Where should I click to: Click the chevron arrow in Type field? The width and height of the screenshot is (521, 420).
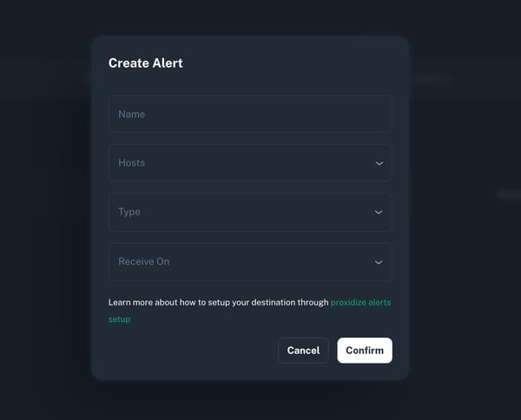tap(379, 213)
